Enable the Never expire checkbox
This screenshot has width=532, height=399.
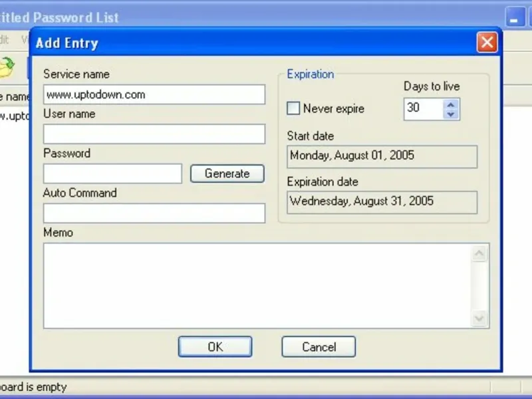point(293,108)
